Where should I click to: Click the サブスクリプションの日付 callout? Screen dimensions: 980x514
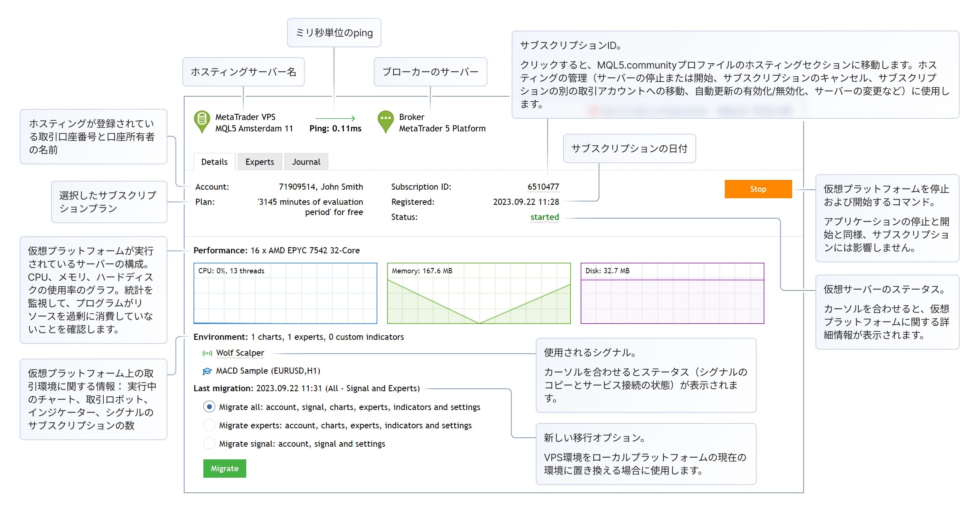click(629, 148)
